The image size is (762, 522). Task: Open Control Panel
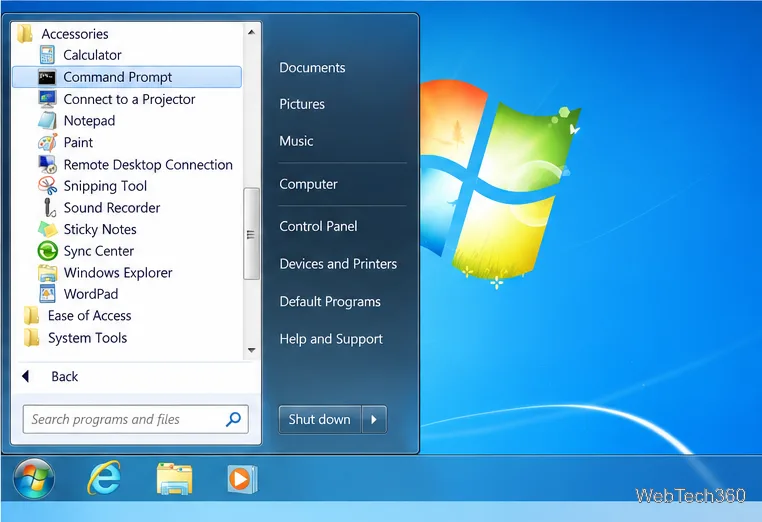318,226
